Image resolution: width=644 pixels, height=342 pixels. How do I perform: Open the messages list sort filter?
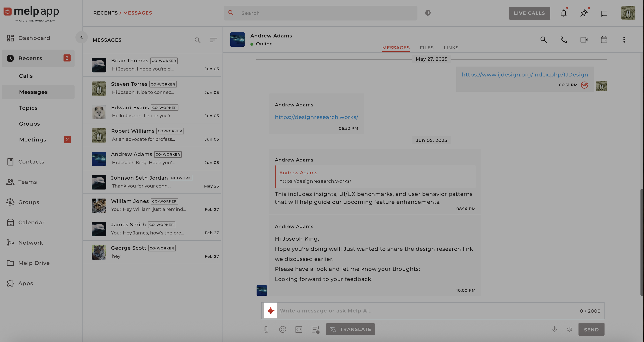[x=213, y=40]
